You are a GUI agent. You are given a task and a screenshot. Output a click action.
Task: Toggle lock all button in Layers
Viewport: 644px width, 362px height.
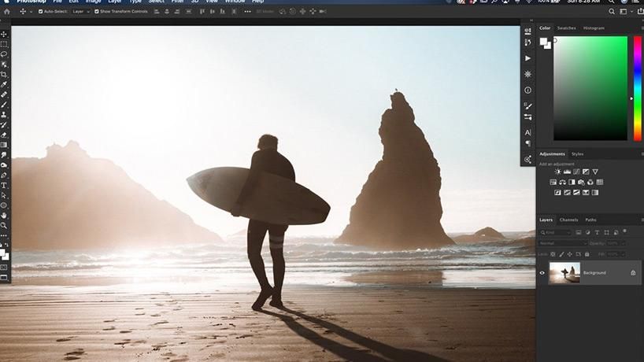(x=587, y=254)
